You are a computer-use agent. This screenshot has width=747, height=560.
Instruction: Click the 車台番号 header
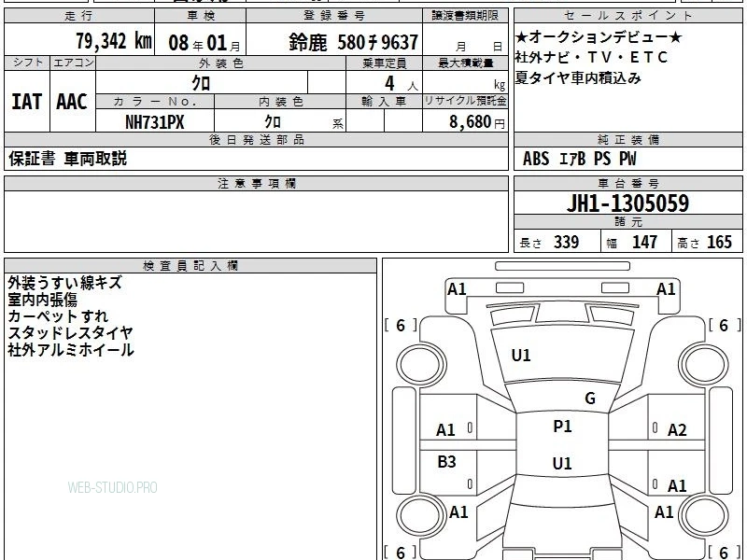click(x=627, y=183)
